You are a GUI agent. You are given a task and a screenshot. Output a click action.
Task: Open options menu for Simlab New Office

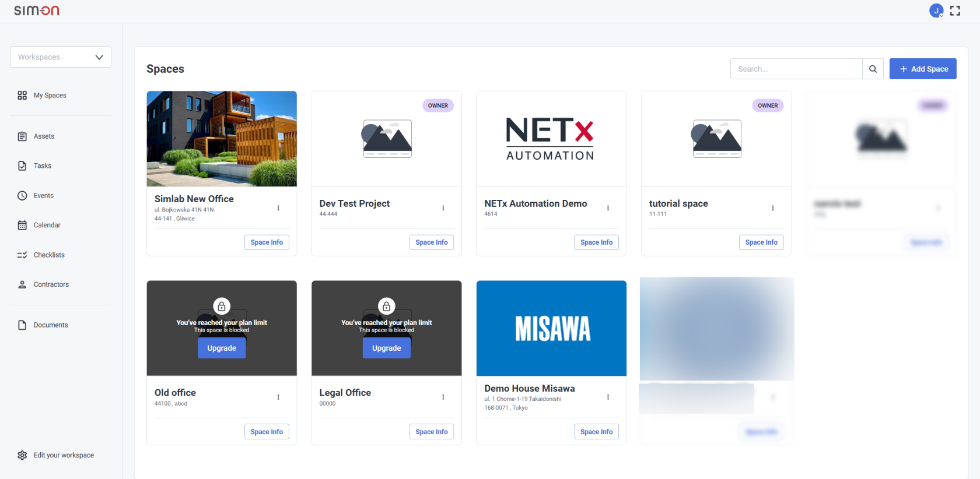click(278, 208)
